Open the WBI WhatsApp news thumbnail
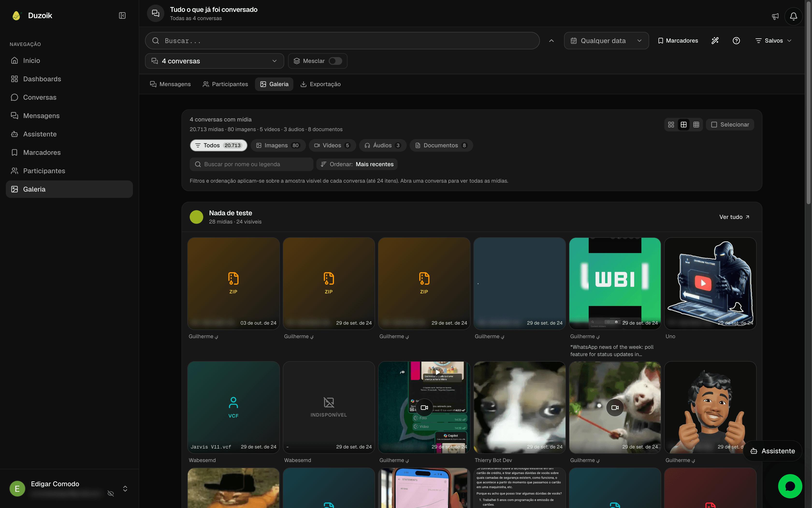This screenshot has height=508, width=812. 615,284
